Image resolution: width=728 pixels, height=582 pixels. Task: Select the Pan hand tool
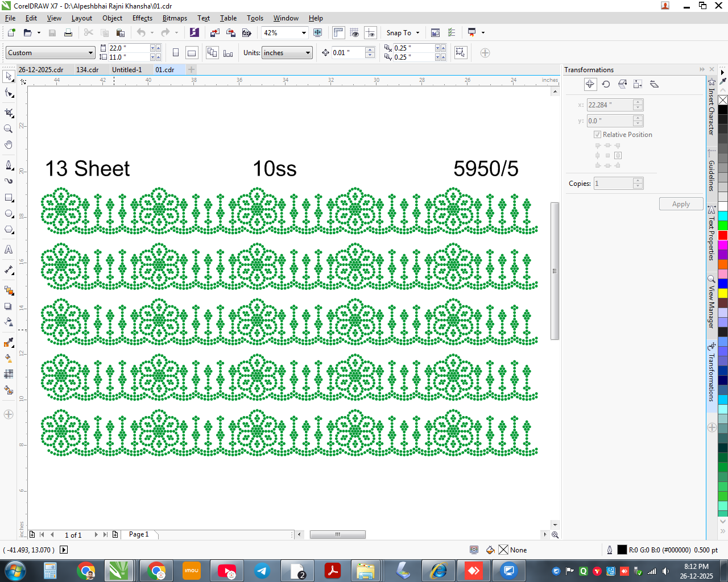[9, 145]
